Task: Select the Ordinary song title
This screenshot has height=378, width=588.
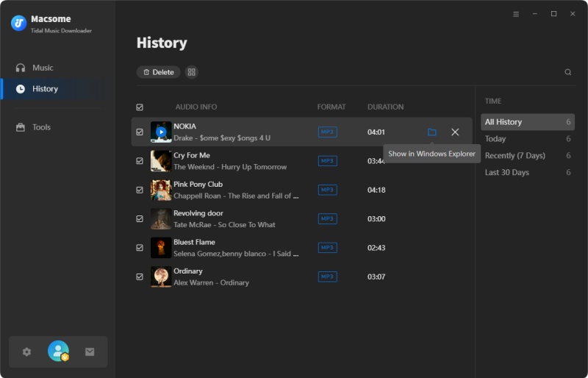Action: pyautogui.click(x=188, y=271)
